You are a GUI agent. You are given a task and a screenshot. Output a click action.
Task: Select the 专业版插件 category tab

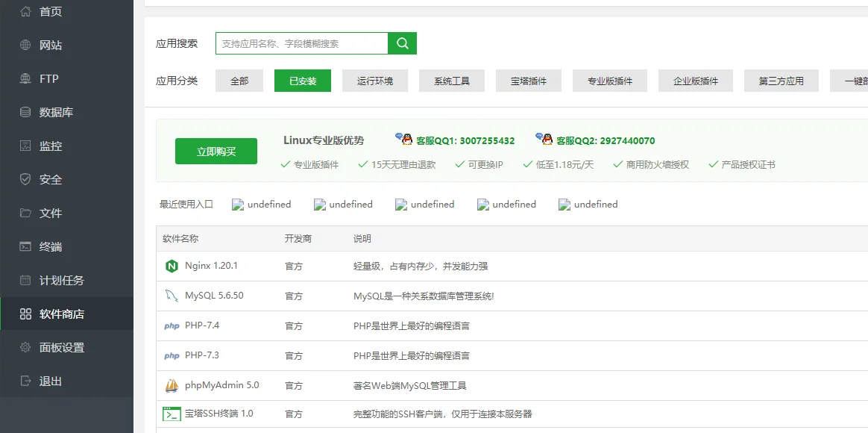pyautogui.click(x=610, y=81)
